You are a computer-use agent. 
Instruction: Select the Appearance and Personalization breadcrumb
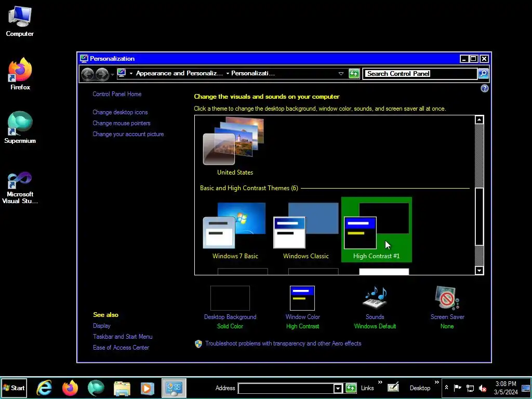pyautogui.click(x=179, y=73)
